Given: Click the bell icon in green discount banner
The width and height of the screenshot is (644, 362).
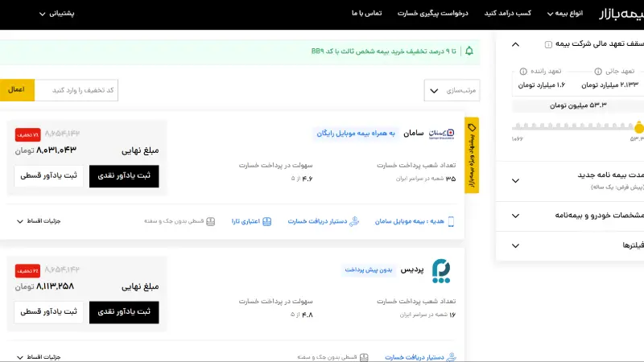Looking at the screenshot, I should pos(469,51).
